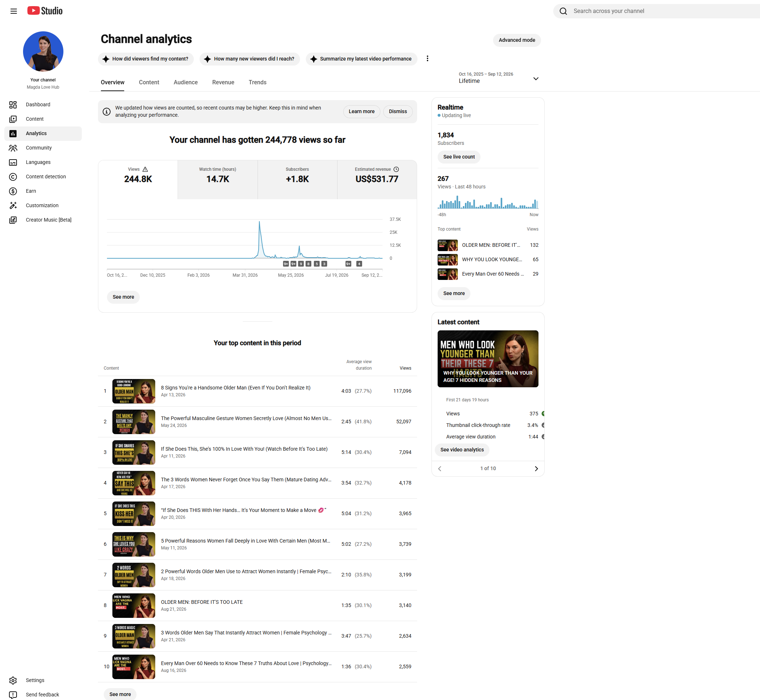Open Send feedback in sidebar
This screenshot has width=760, height=700.
pos(43,695)
